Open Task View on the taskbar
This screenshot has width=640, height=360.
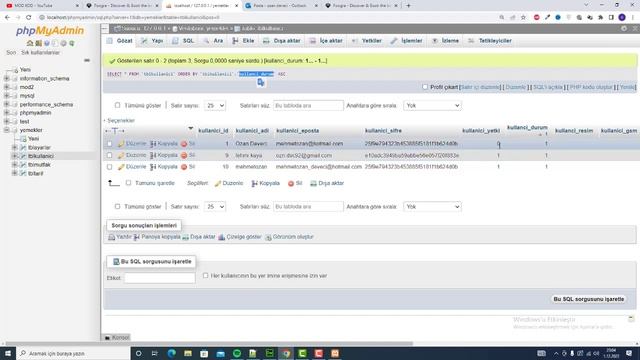click(155, 353)
